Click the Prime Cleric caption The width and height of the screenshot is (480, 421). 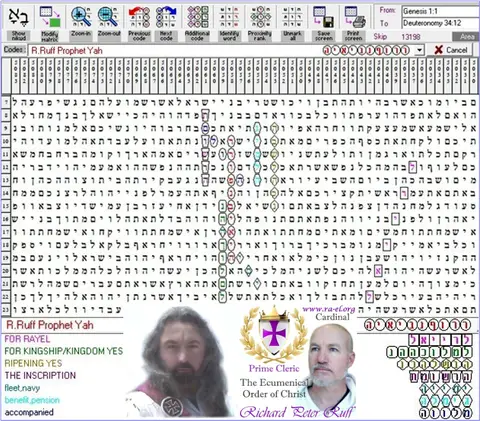point(274,369)
